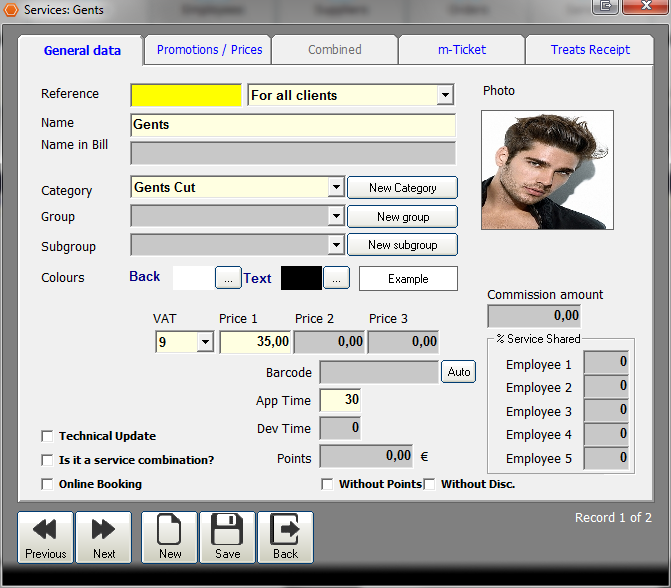Click the New Category button
671x588 pixels.
click(x=402, y=188)
